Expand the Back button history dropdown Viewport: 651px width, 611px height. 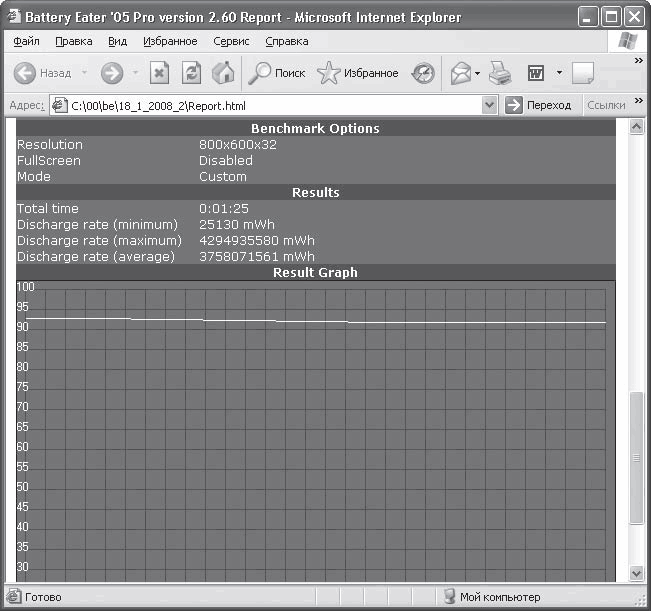[84, 73]
